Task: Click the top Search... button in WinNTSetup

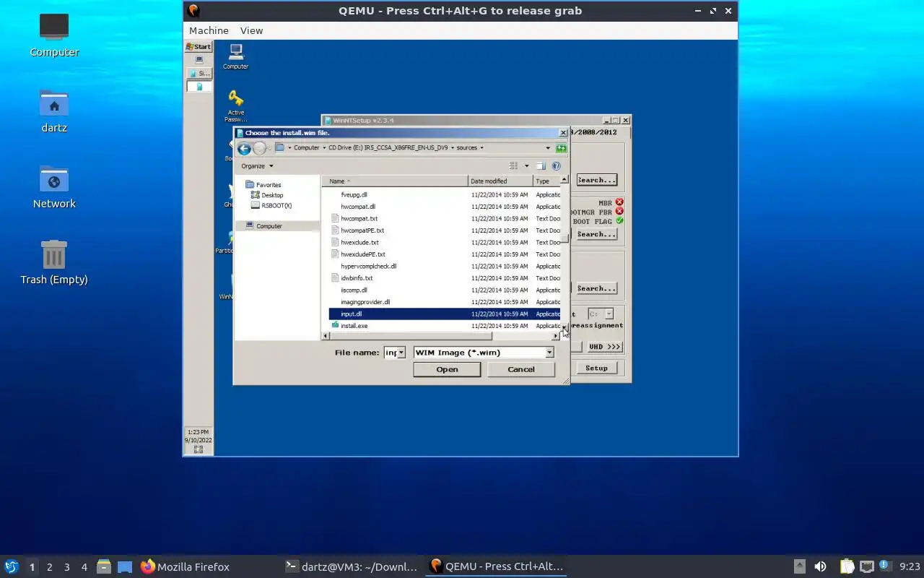Action: pos(596,180)
